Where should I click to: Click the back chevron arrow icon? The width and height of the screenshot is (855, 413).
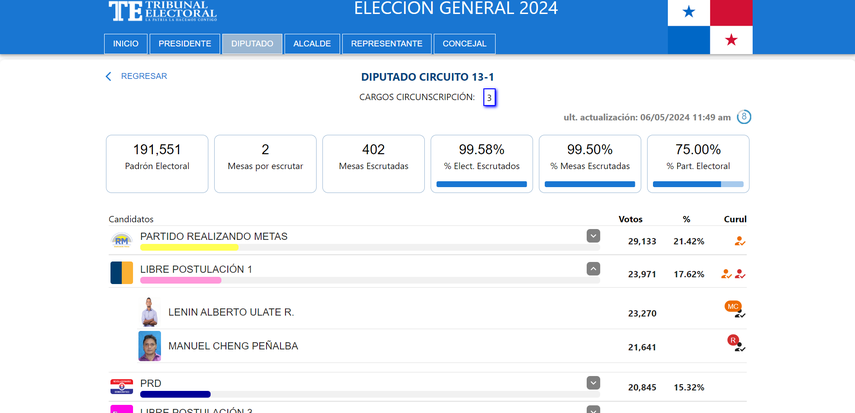pyautogui.click(x=108, y=76)
